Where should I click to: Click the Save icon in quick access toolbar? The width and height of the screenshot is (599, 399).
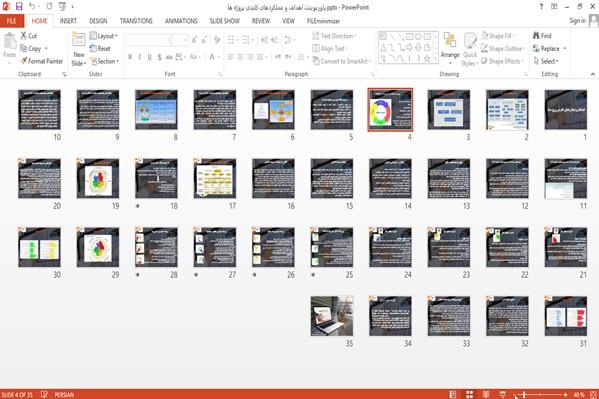19,6
